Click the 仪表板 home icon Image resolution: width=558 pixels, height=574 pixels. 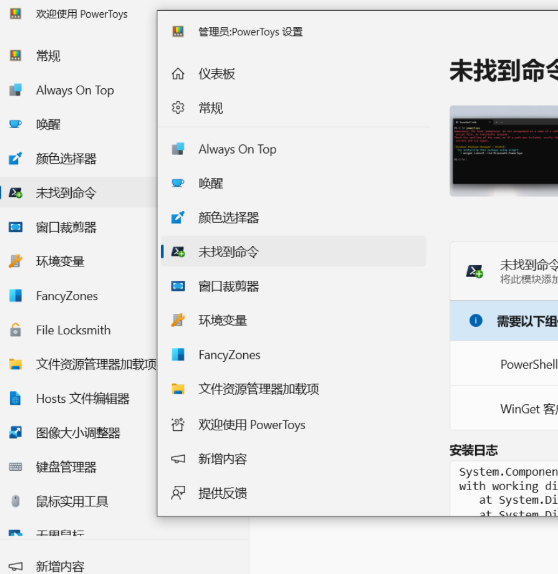tap(178, 74)
